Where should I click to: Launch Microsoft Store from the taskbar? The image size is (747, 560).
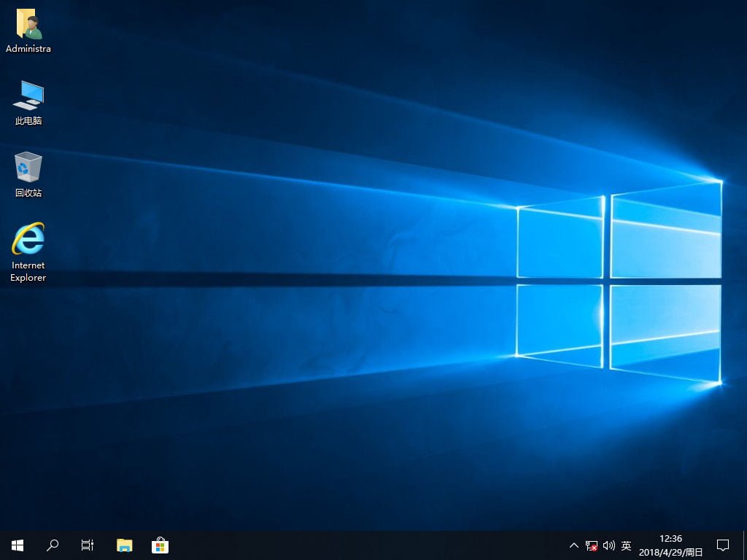tap(160, 545)
